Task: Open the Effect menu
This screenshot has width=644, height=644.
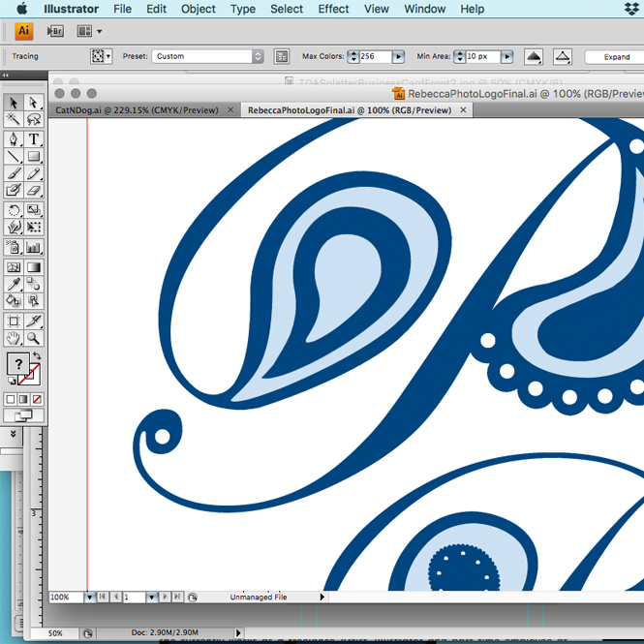Action: click(333, 9)
